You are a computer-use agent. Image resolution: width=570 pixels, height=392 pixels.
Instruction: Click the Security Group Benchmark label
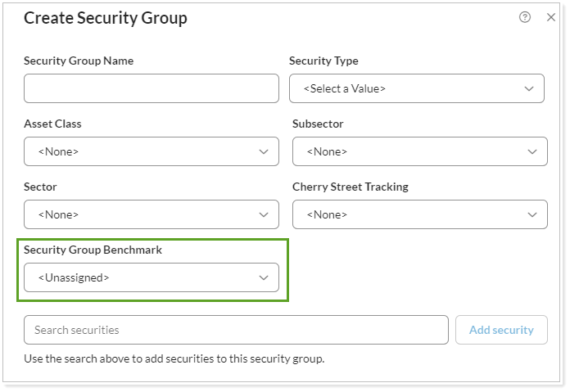93,250
